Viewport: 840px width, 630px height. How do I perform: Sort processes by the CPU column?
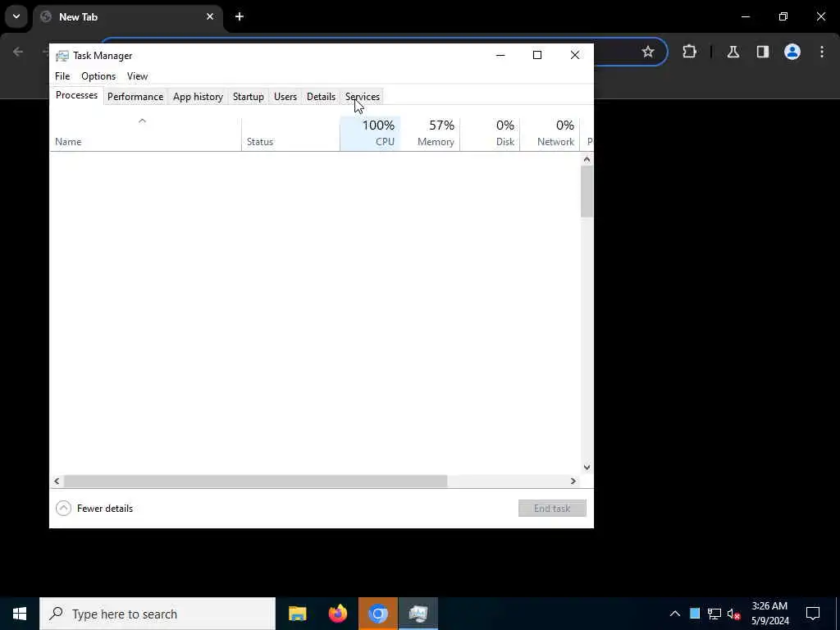coord(370,134)
